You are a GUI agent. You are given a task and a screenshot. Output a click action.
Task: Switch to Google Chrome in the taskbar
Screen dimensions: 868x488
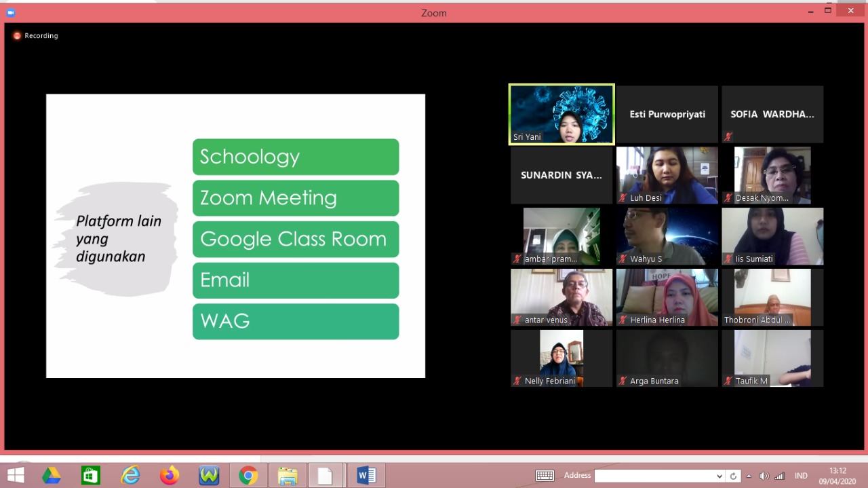(x=248, y=476)
